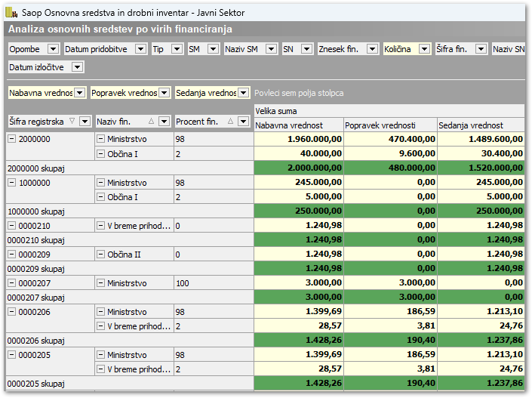Viewport: 532px width, 398px height.
Task: Click sort triangle on Naziv fin. field
Action: coord(151,121)
